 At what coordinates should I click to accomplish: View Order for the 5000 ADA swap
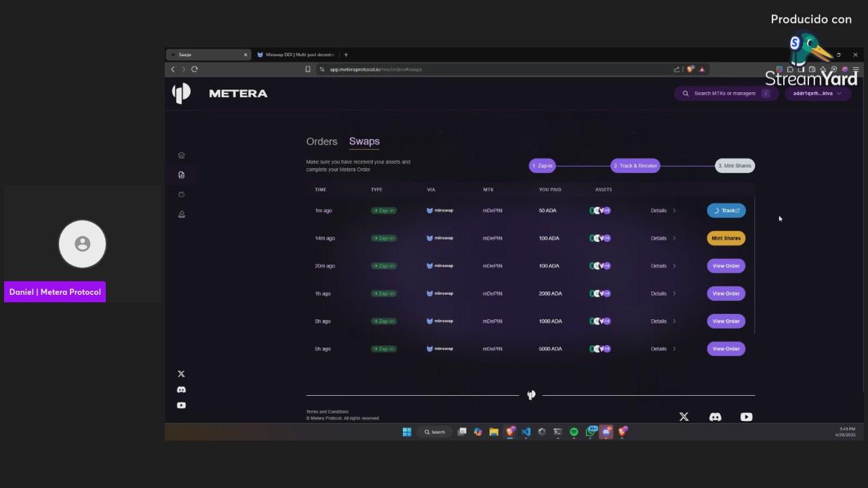click(x=726, y=349)
